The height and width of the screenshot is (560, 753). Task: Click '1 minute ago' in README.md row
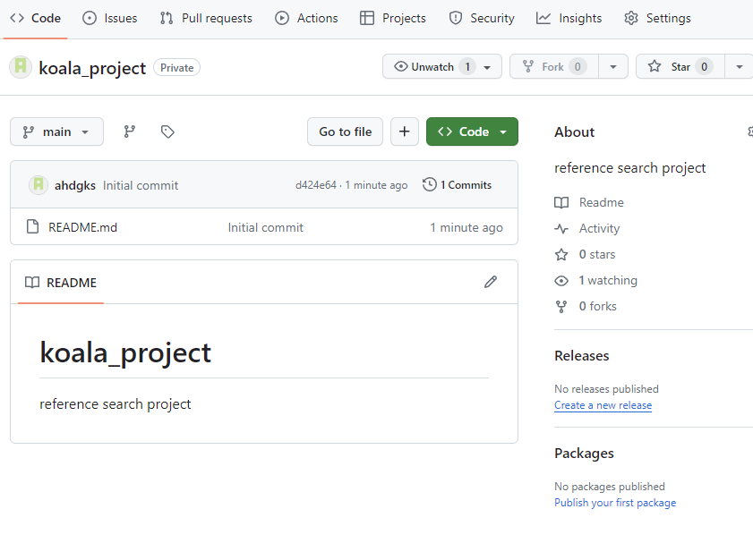466,227
